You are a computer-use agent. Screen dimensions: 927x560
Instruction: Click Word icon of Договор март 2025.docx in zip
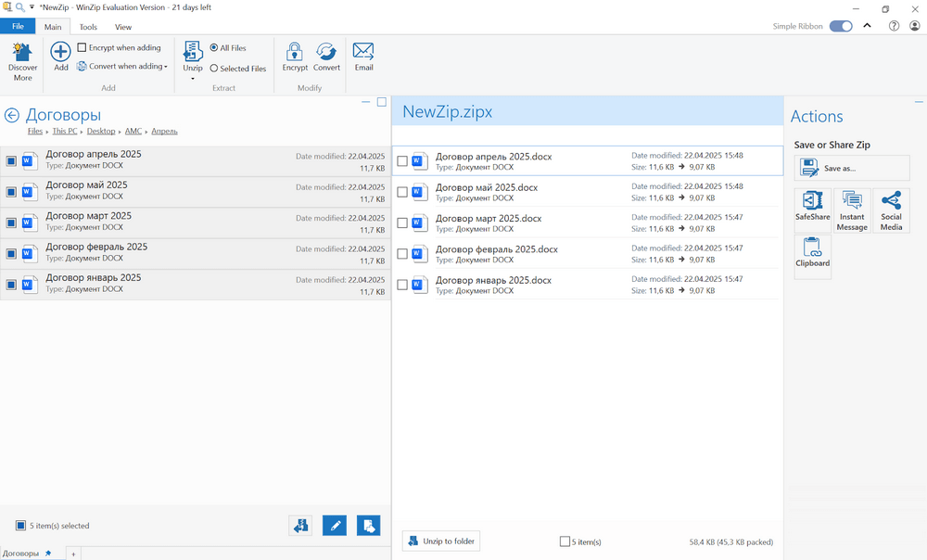[420, 223]
